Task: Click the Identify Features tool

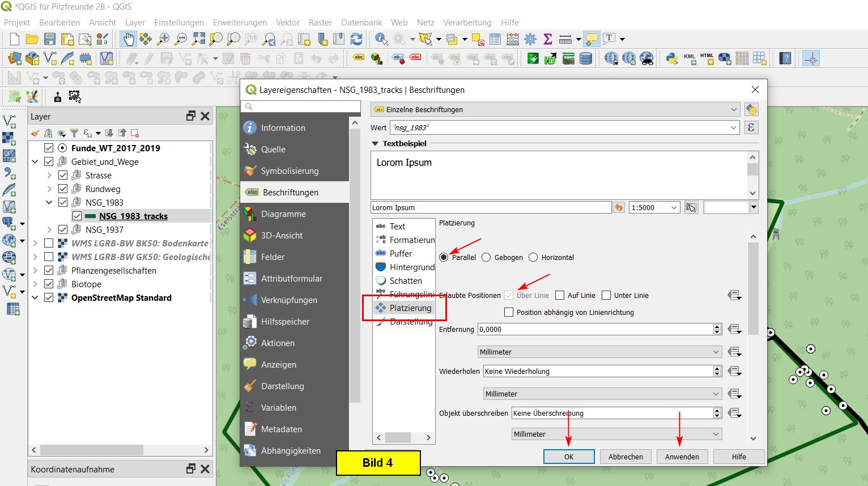Action: point(381,39)
